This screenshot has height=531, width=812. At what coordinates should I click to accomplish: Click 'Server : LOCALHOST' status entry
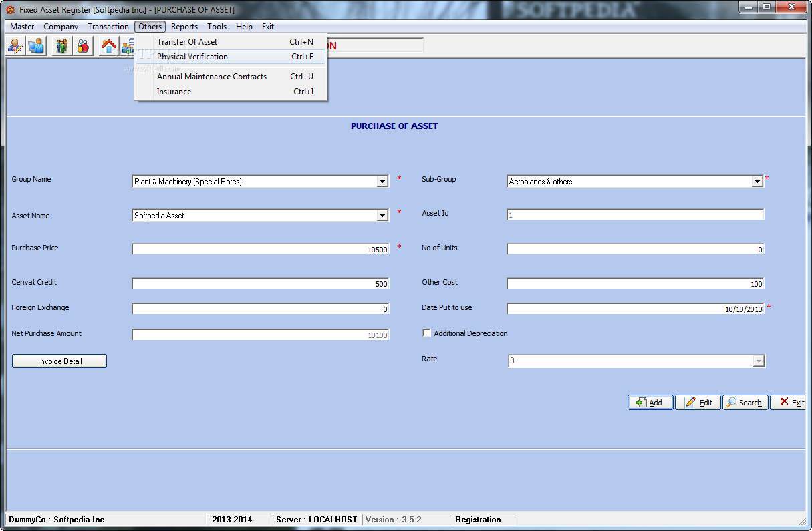click(x=317, y=520)
